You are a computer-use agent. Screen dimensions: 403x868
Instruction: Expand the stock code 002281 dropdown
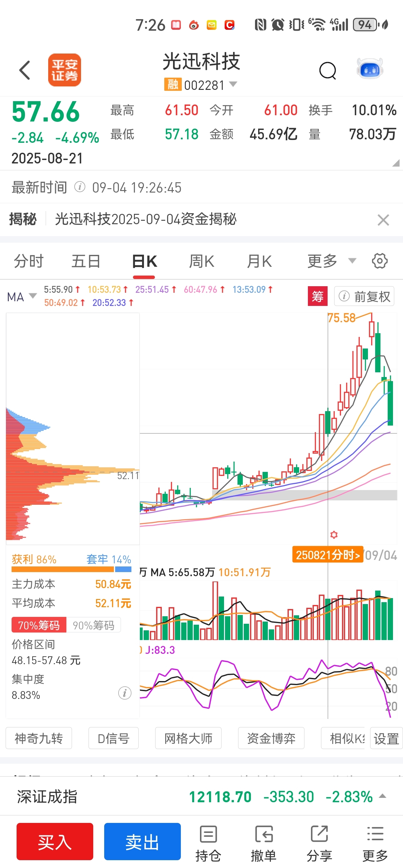233,84
